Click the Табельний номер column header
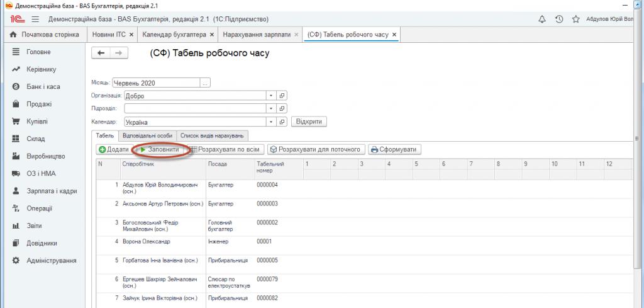644x308 pixels. 279,169
